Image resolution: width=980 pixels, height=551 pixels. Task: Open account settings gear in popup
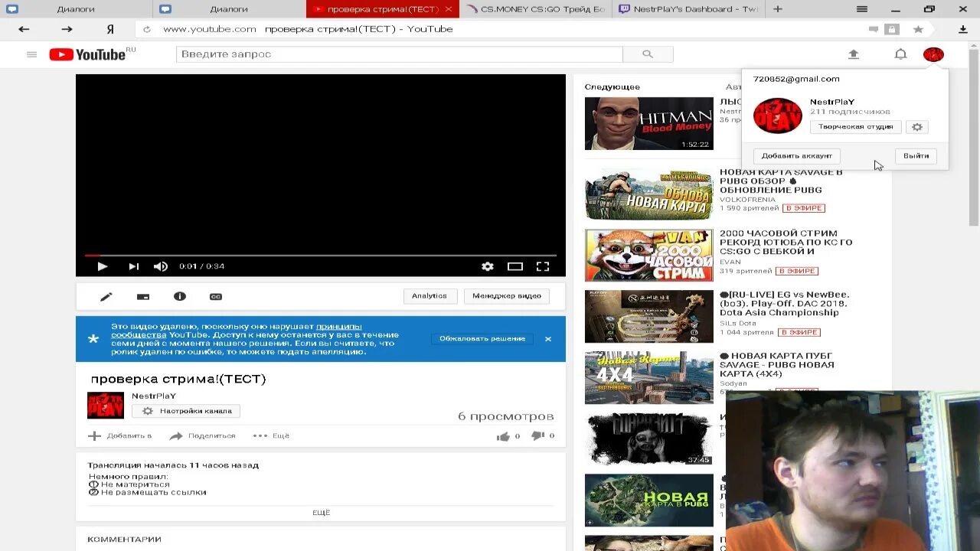(916, 127)
